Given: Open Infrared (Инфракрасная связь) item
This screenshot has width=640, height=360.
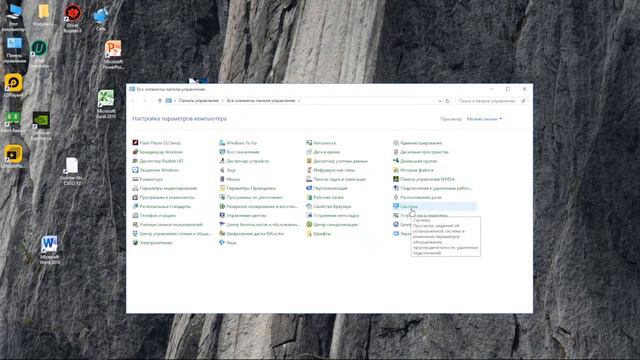Looking at the screenshot, I should (331, 170).
